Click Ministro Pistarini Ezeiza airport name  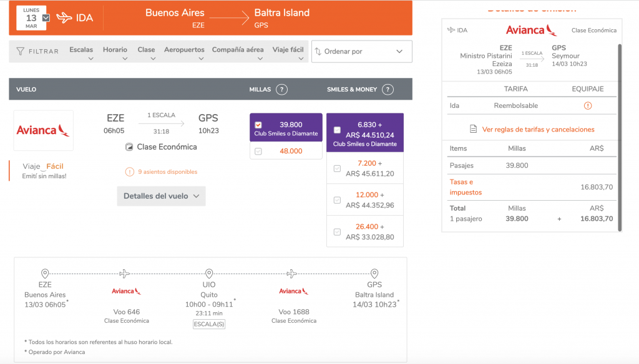[485, 60]
